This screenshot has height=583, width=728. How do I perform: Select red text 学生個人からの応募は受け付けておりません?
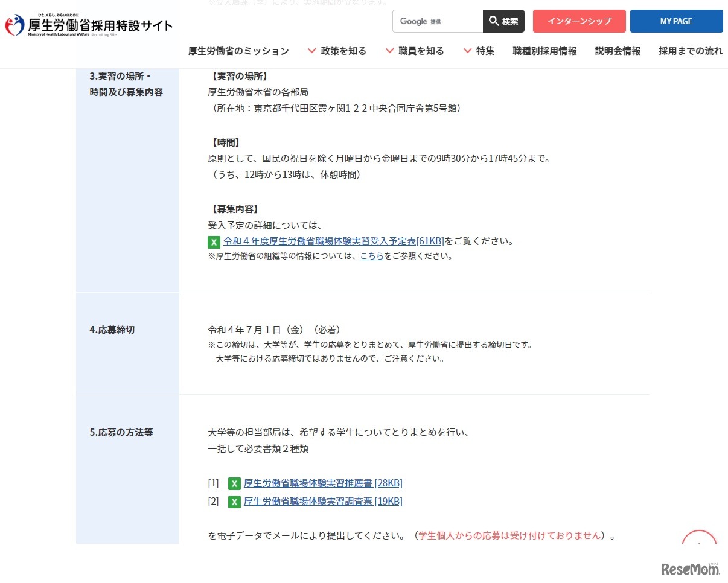point(510,536)
